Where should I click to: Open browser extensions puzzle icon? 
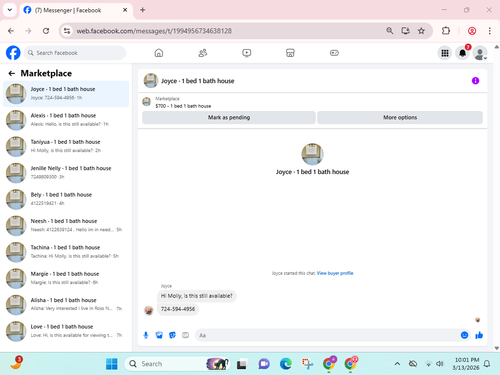446,31
